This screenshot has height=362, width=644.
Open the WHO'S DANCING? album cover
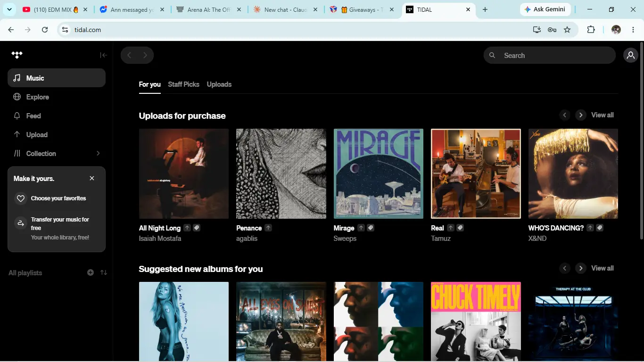coord(573,173)
